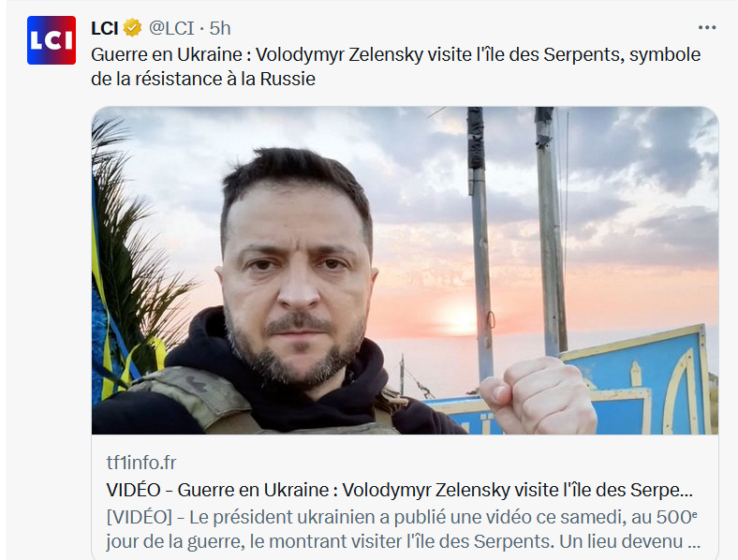Image resolution: width=738 pixels, height=560 pixels.
Task: Click the raised fist in the preview photo
Action: click(537, 395)
